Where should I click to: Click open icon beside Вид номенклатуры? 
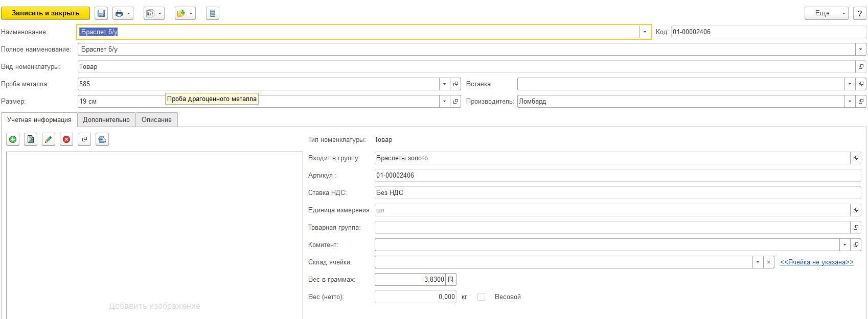click(x=861, y=67)
